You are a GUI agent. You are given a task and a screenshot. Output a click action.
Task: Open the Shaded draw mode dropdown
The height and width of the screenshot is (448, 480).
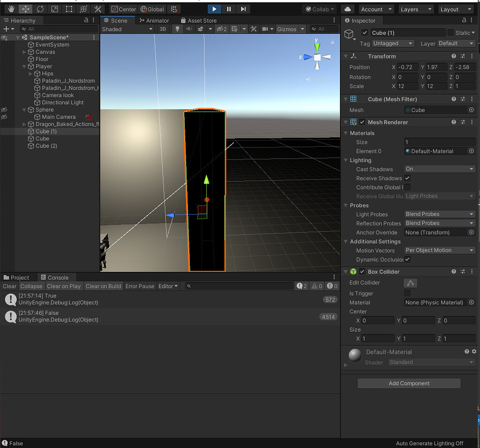pyautogui.click(x=127, y=29)
